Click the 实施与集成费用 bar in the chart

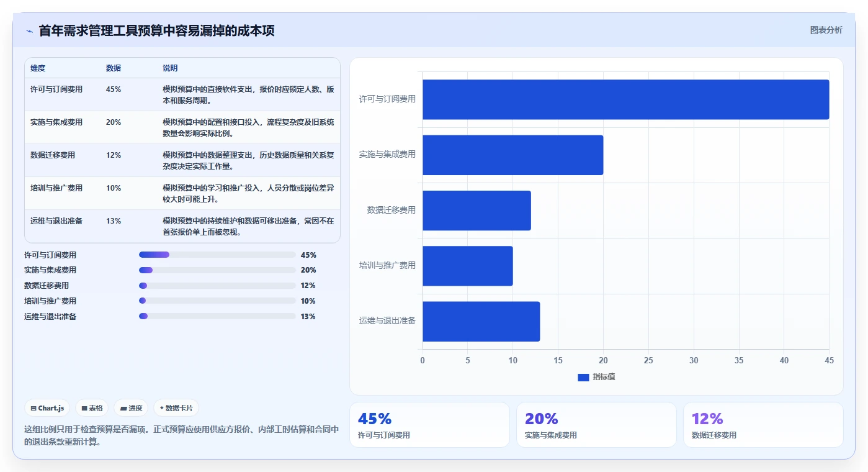[x=512, y=155]
